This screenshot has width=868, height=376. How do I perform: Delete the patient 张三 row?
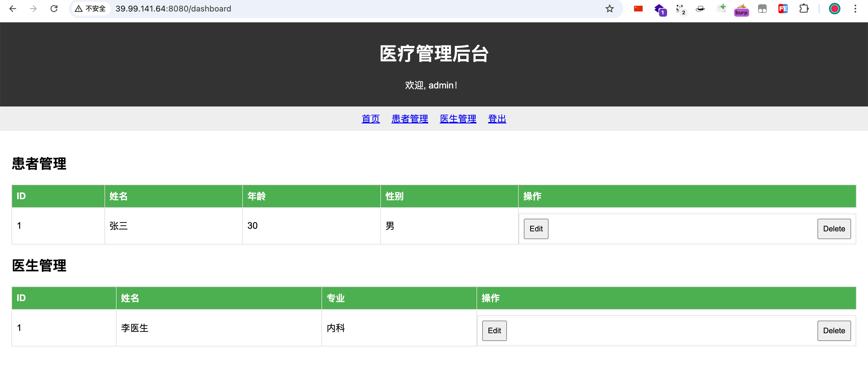coord(833,229)
